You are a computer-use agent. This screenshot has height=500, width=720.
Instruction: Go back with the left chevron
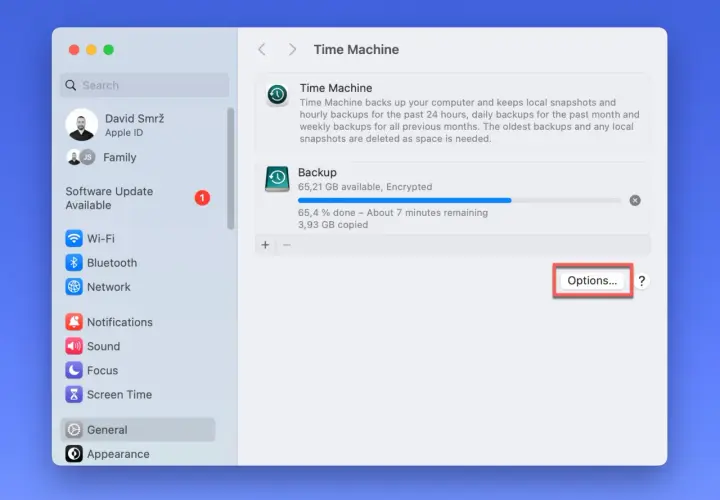click(262, 50)
